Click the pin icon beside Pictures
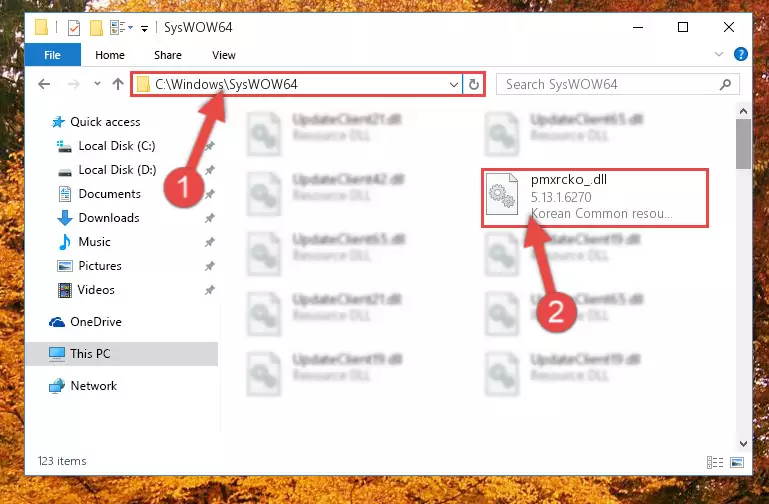This screenshot has width=769, height=504. tap(209, 266)
